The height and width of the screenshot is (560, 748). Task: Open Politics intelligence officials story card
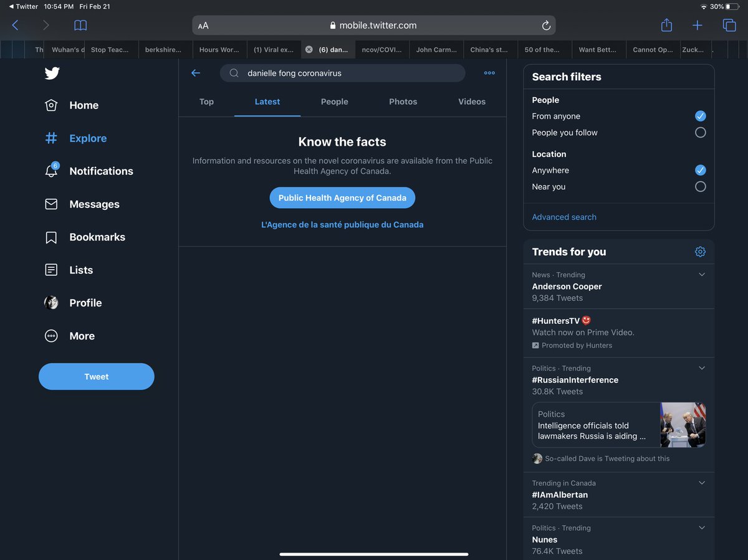pos(619,425)
